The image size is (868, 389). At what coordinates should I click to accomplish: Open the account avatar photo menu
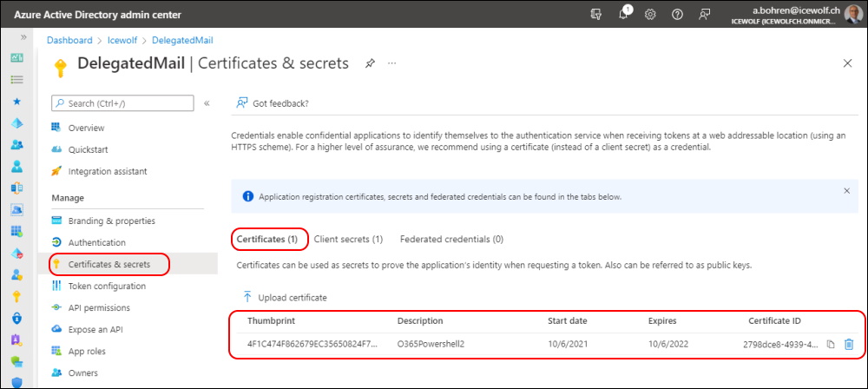(x=853, y=14)
